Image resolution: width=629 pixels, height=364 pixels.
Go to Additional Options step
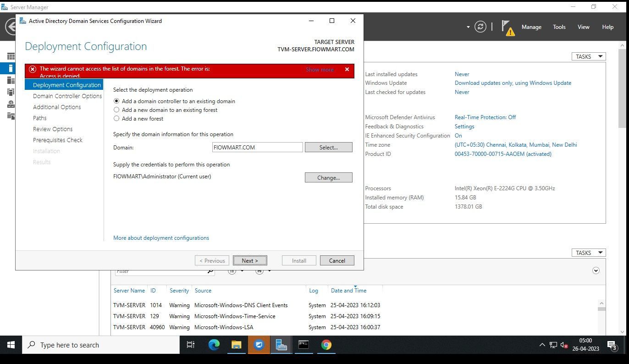[x=57, y=107]
